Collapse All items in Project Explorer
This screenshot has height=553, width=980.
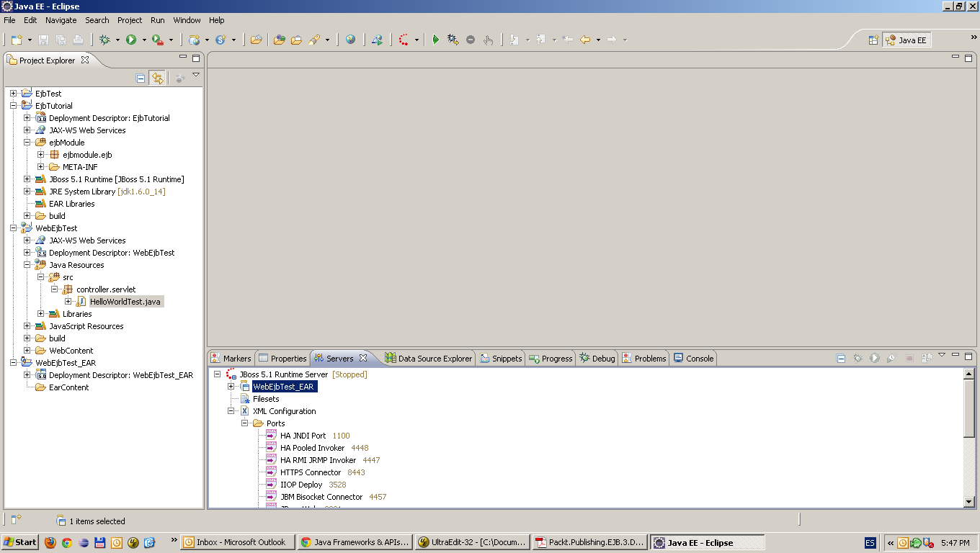click(141, 77)
